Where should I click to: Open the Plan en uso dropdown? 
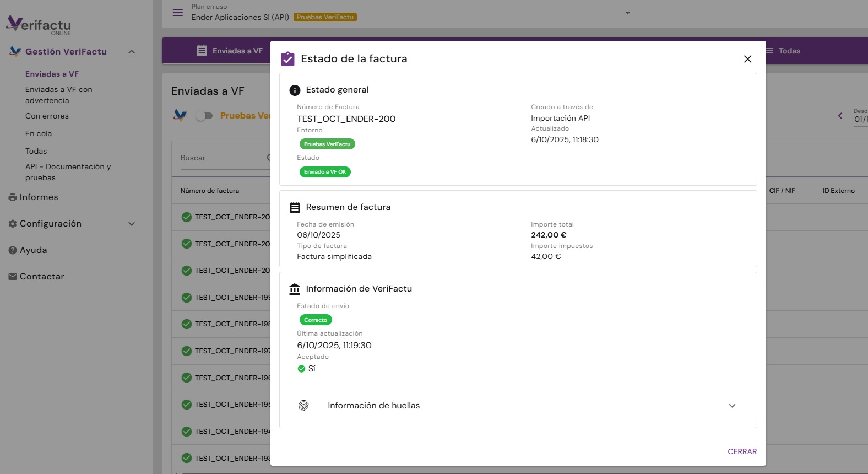(x=627, y=13)
